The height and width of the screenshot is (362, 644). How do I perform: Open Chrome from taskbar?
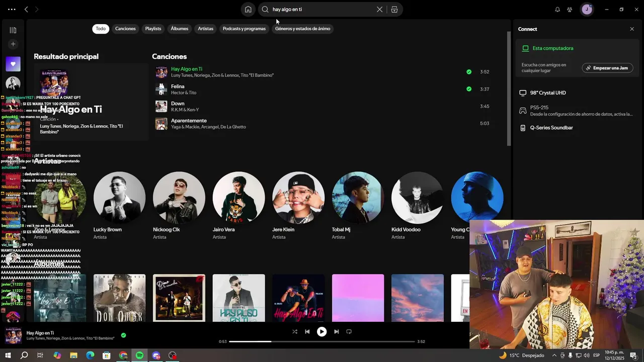coord(123,355)
